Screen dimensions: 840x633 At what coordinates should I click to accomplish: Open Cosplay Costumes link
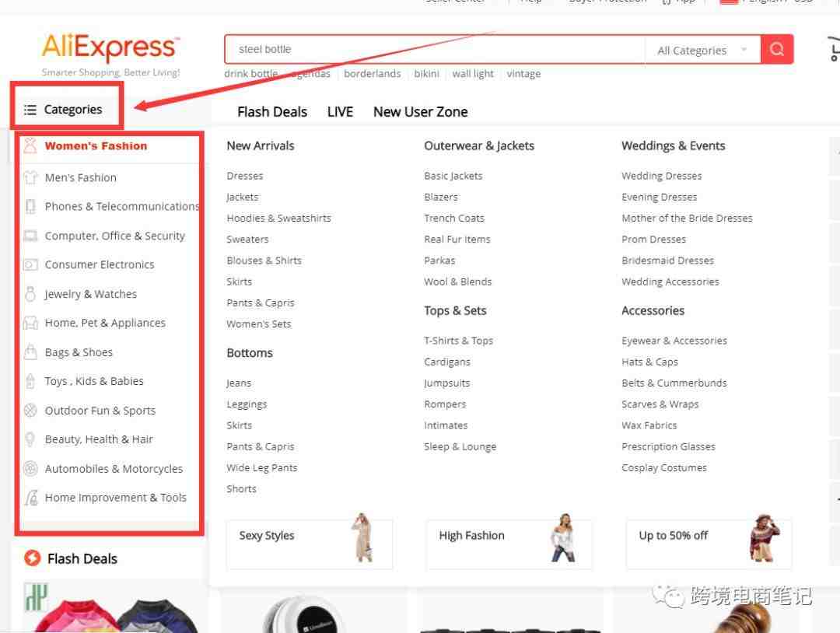click(x=663, y=467)
